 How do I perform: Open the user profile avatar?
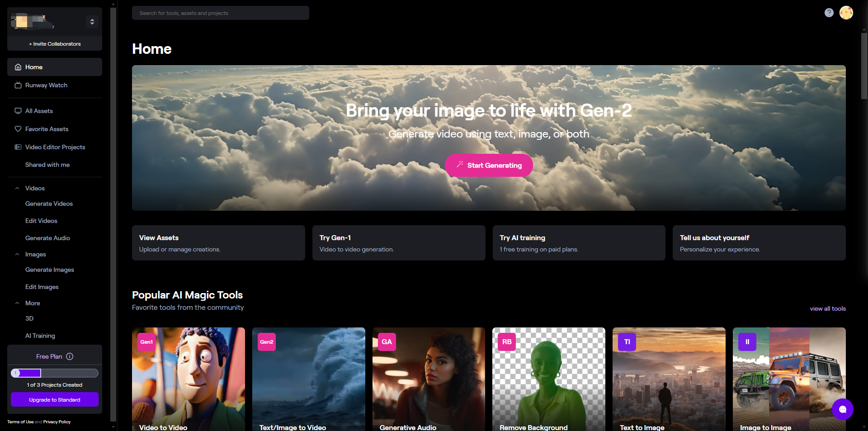pyautogui.click(x=846, y=13)
